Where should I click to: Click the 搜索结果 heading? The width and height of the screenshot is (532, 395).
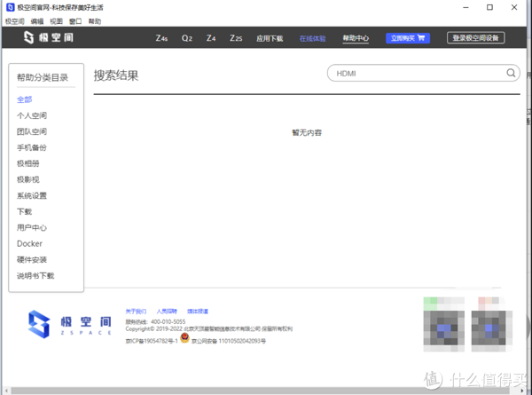(116, 75)
